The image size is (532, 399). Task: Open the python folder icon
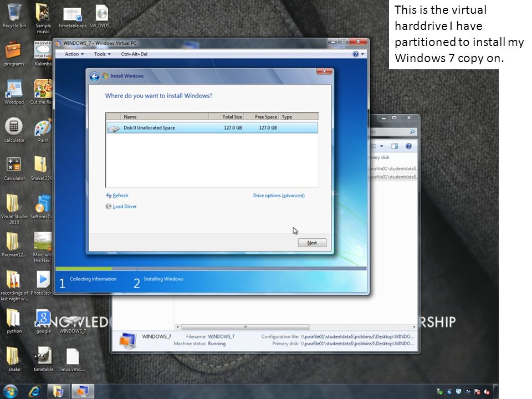(13, 318)
